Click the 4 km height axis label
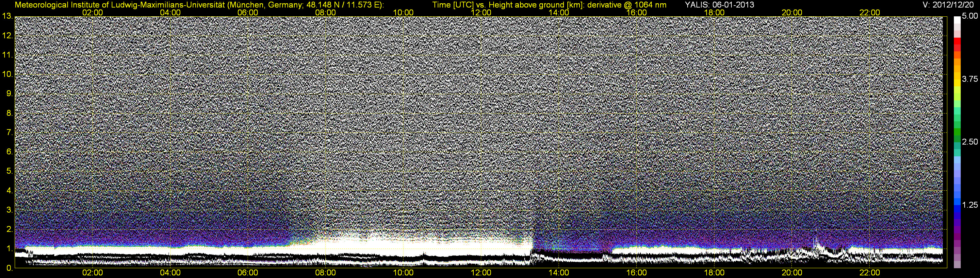Image resolution: width=980 pixels, height=278 pixels. click(x=9, y=191)
